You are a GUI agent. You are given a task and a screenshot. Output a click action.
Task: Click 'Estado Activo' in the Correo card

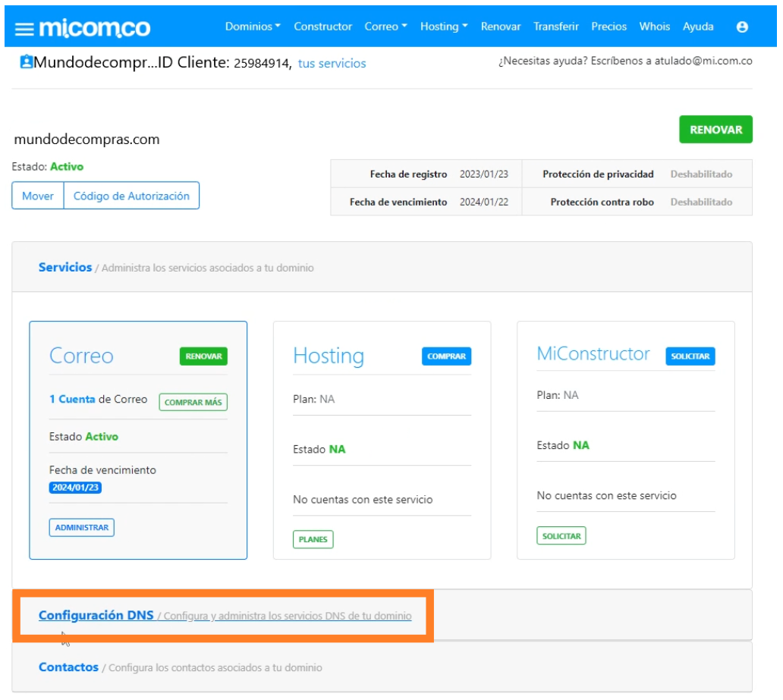pyautogui.click(x=84, y=436)
